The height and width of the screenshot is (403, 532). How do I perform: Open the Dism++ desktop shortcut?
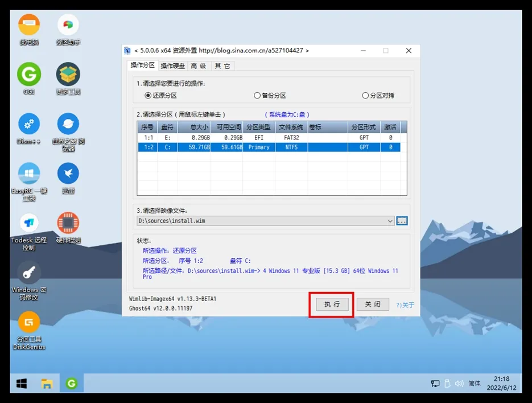(29, 124)
